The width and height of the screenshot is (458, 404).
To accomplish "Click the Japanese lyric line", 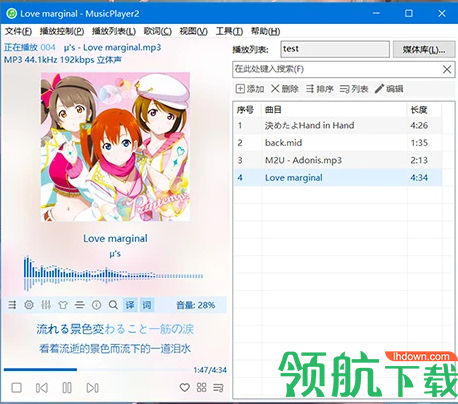I will [115, 329].
